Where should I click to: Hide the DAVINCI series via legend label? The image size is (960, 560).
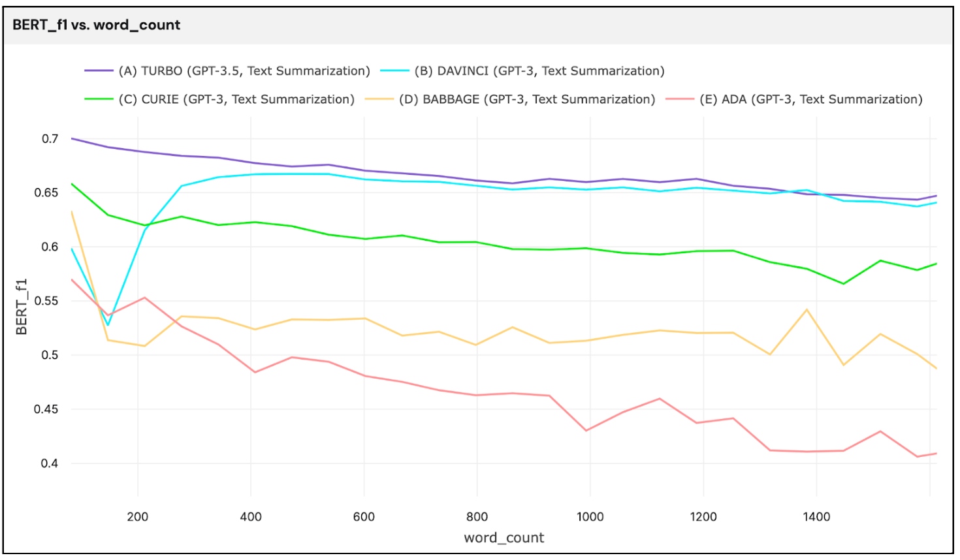(539, 70)
